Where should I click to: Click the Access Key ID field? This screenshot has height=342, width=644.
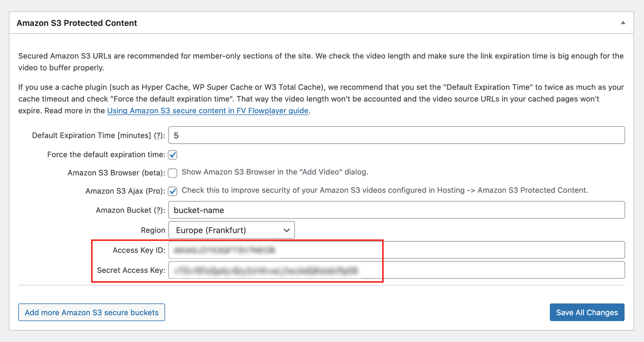point(396,250)
